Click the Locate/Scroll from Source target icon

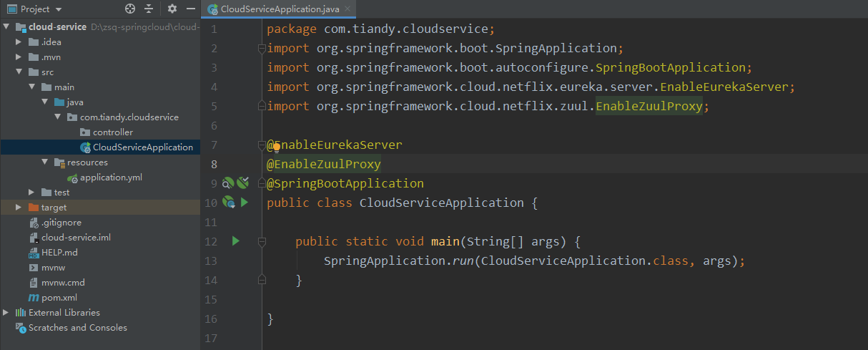[130, 9]
